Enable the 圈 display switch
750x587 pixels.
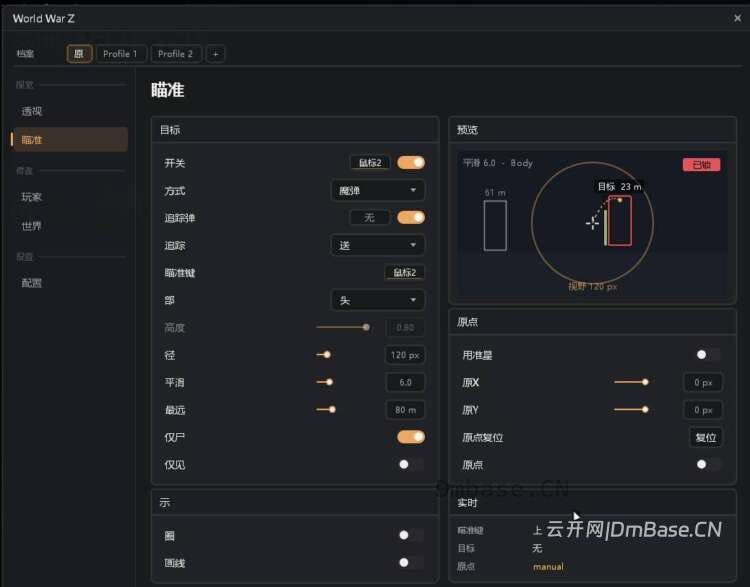(x=411, y=535)
